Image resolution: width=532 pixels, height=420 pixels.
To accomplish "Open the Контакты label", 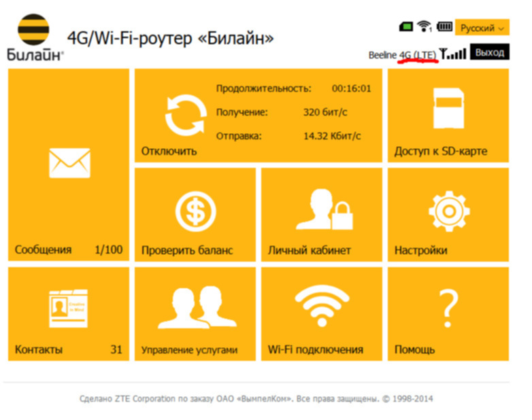I will 39,349.
